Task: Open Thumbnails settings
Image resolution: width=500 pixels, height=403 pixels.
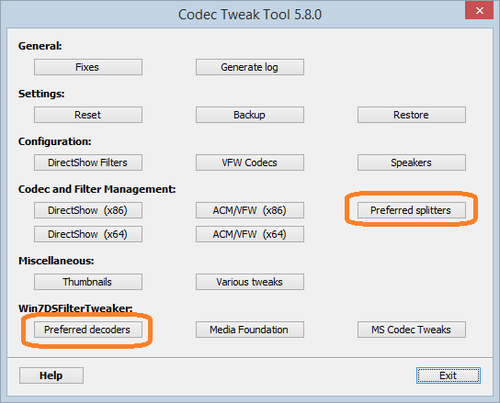Action: 88,282
